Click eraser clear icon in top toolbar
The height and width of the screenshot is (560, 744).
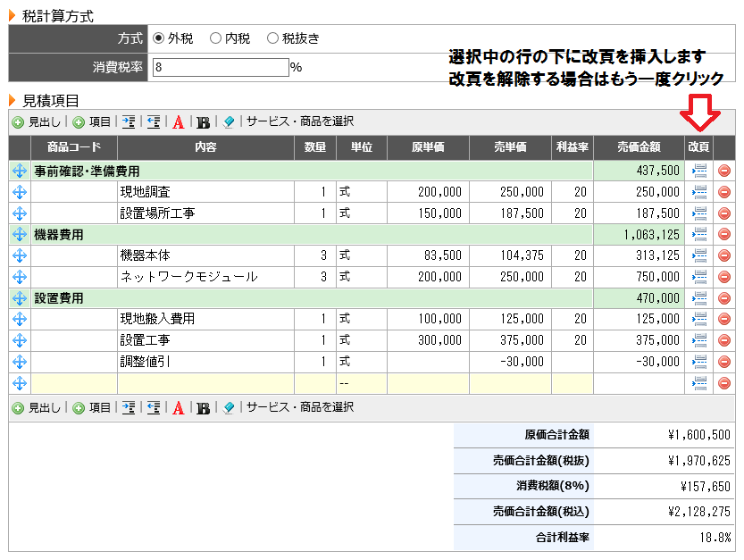click(x=229, y=122)
